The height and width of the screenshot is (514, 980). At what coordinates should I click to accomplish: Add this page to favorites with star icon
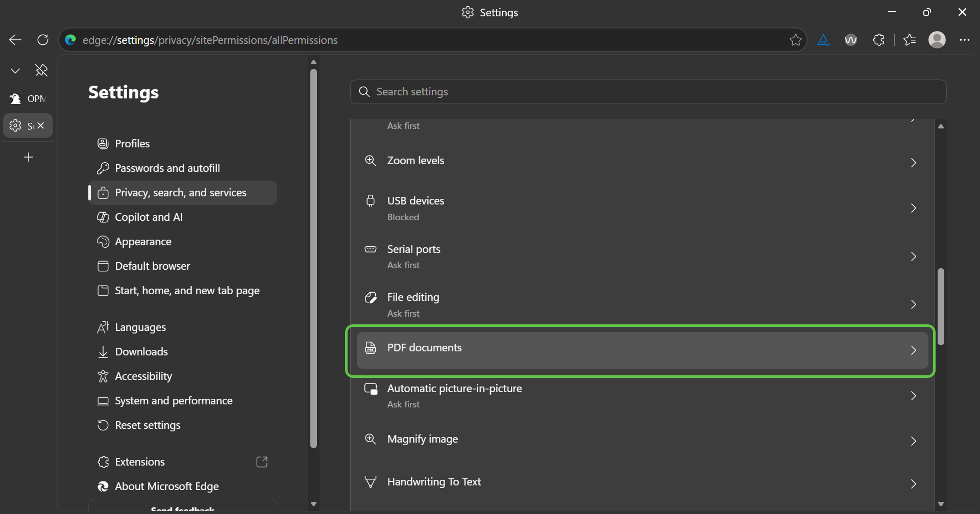click(x=795, y=40)
